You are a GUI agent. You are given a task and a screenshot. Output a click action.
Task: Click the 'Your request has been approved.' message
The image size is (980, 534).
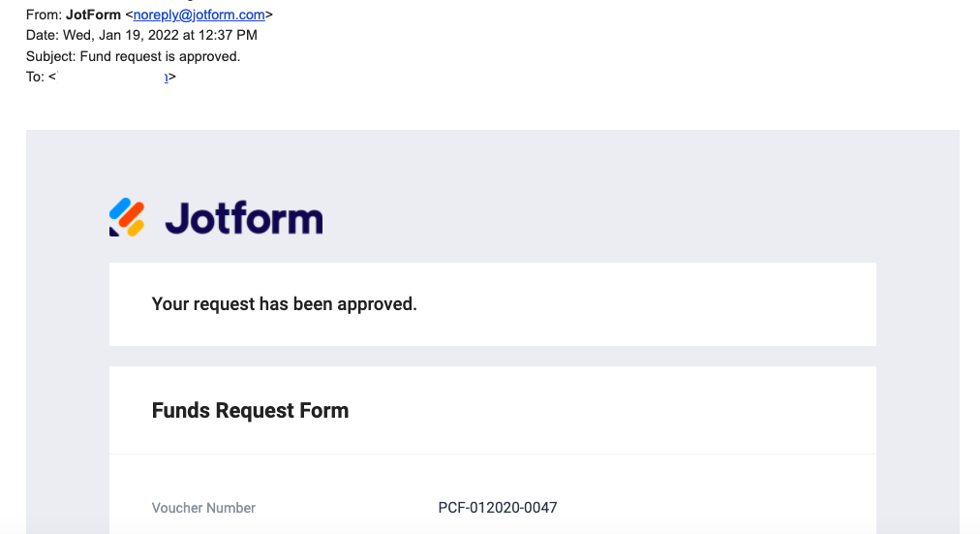[284, 304]
